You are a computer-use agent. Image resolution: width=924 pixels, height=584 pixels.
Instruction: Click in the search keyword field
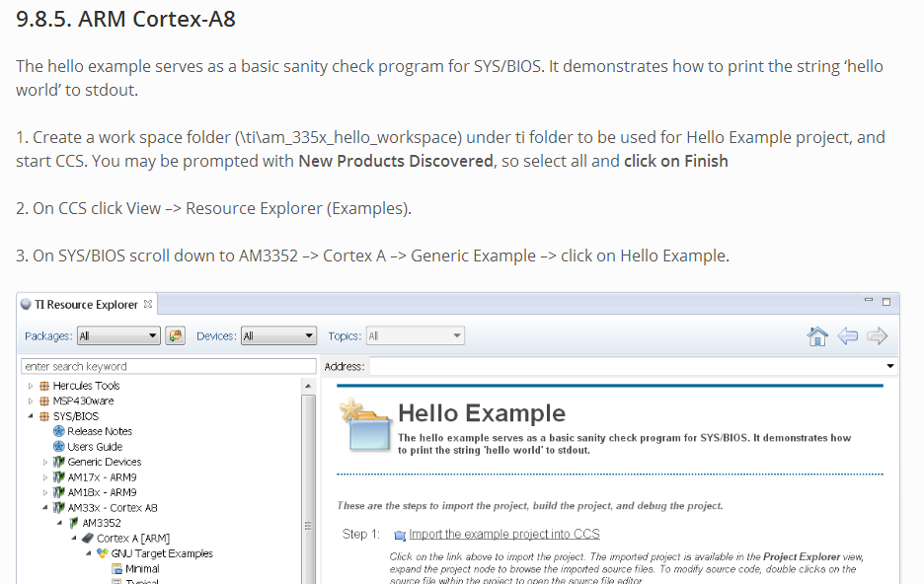click(169, 366)
